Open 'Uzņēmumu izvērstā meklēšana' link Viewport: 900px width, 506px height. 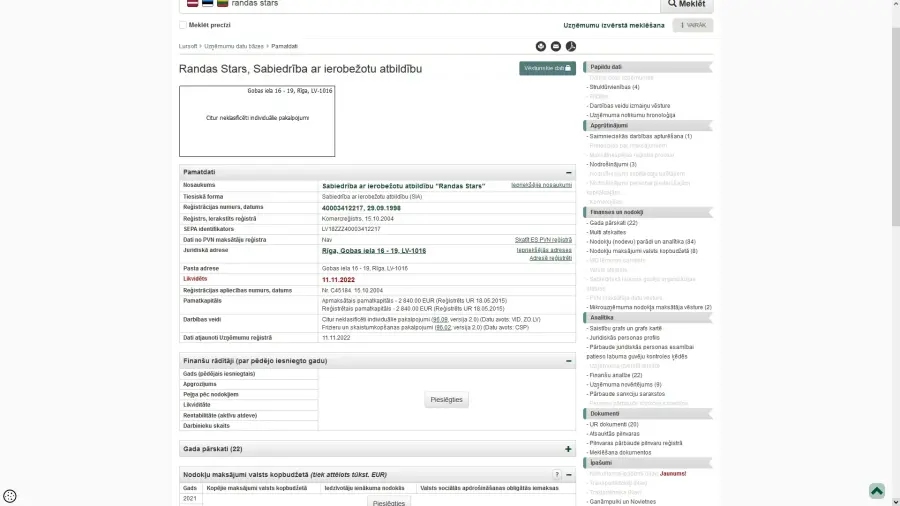point(614,25)
